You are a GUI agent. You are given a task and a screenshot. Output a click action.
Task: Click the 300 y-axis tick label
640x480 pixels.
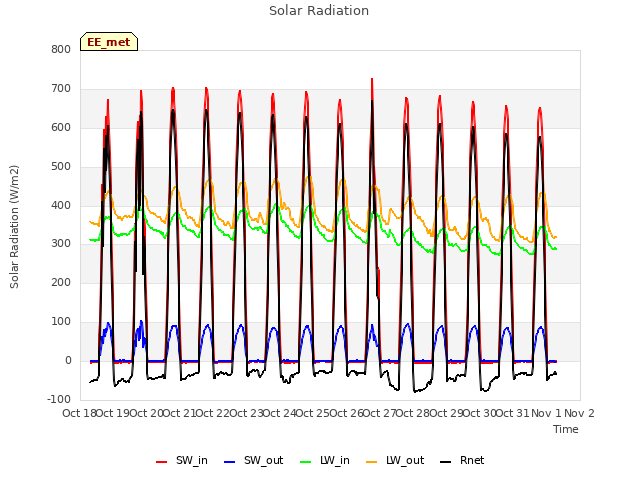(61, 244)
